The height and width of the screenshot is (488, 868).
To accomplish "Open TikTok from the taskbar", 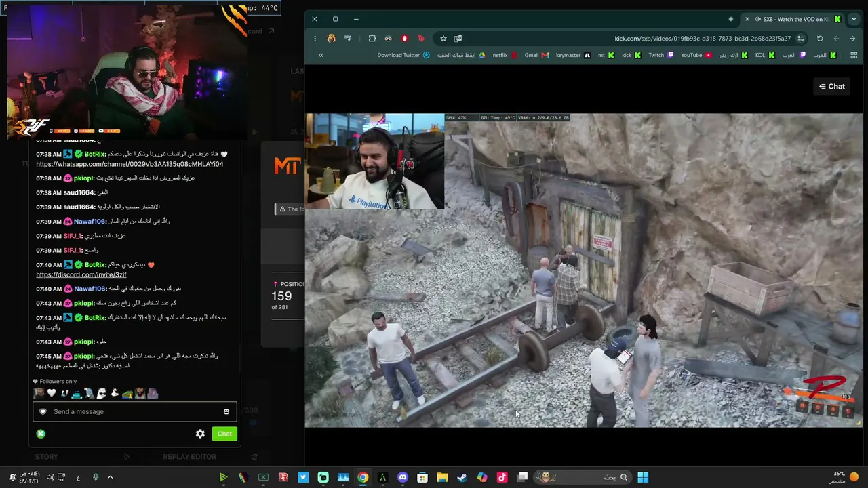I will coord(502,477).
